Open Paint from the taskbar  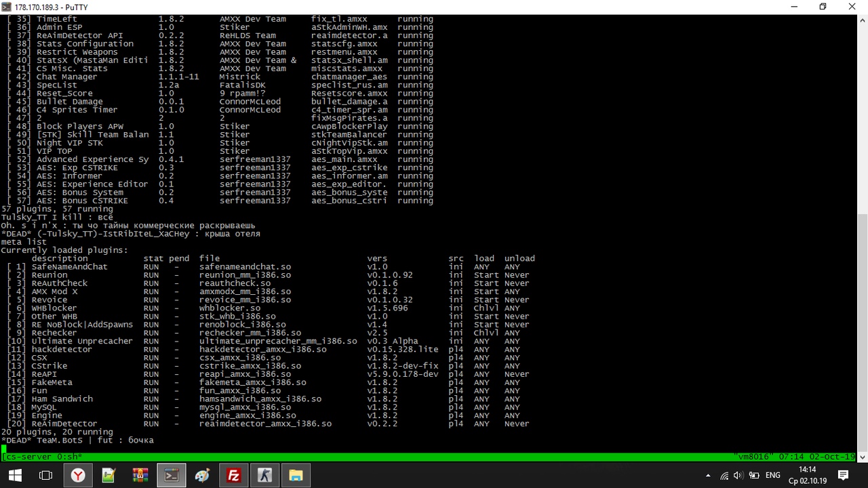(x=202, y=476)
